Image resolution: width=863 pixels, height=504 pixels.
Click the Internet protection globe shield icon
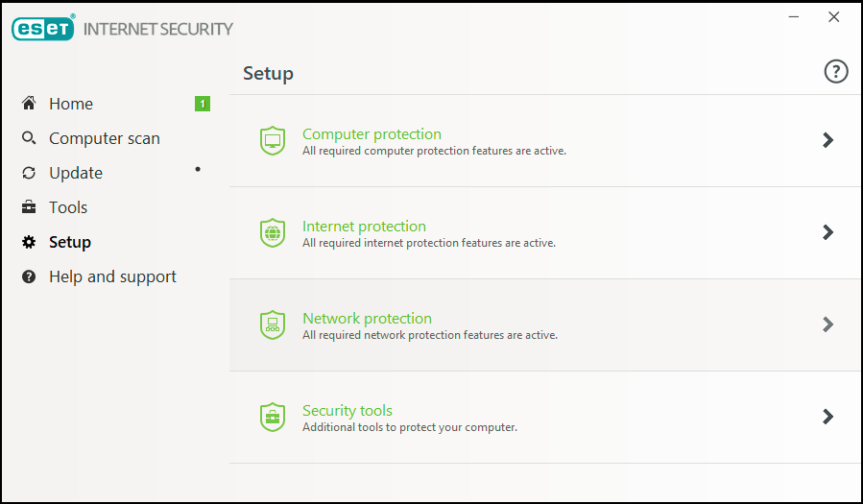(273, 233)
